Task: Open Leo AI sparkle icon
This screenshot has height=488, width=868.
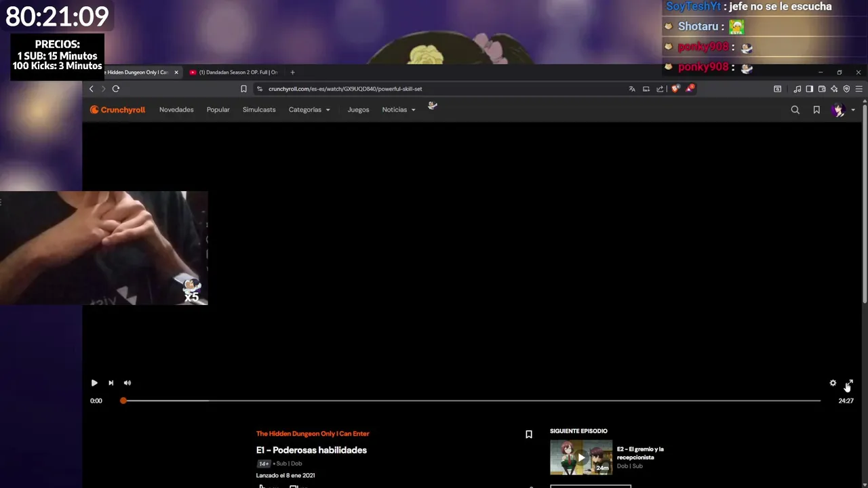Action: (x=834, y=89)
